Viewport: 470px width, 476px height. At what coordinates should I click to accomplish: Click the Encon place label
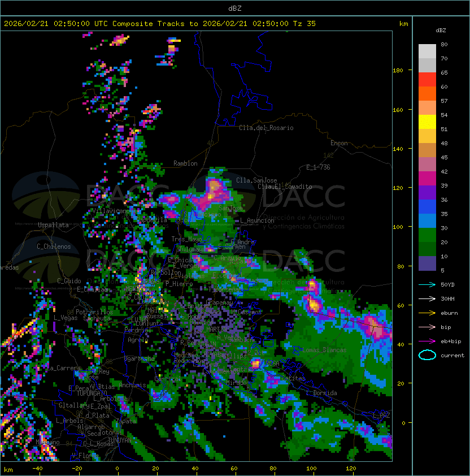tap(339, 143)
